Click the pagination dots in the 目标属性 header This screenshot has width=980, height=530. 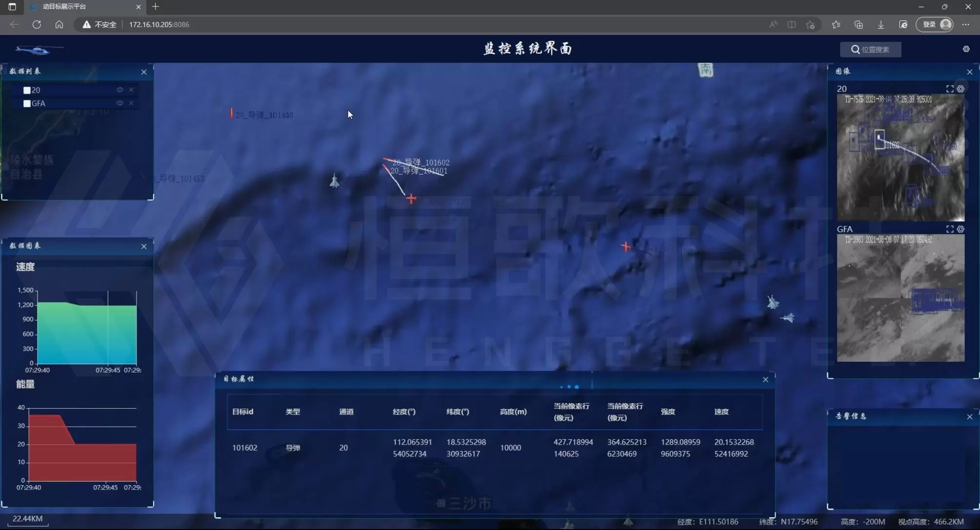[569, 387]
